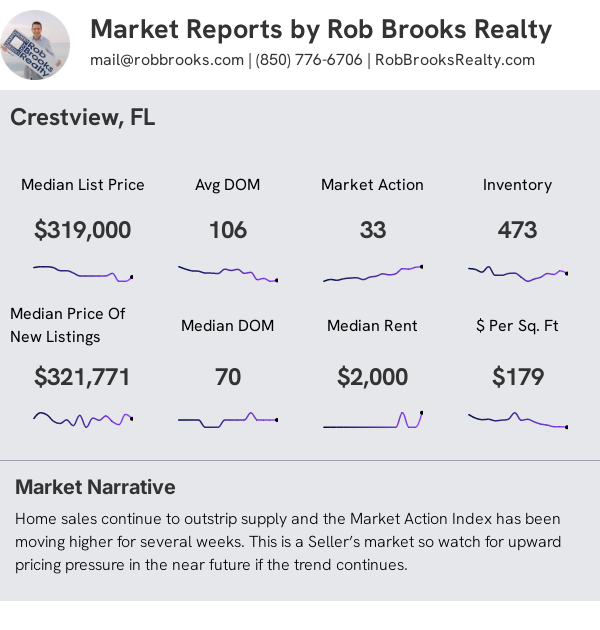This screenshot has width=600, height=630.
Task: Click the $ Per Sq. Ft sparkline chart
Action: 518,419
